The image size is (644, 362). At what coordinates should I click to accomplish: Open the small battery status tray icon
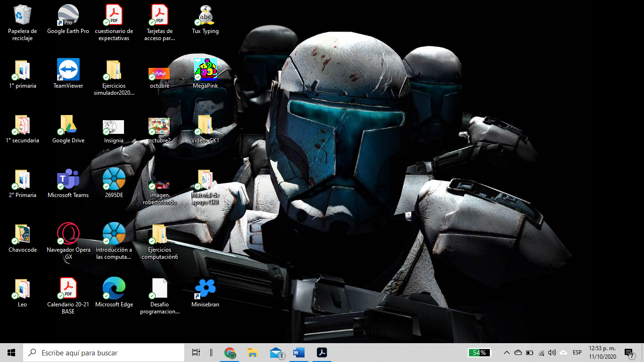pos(529,353)
